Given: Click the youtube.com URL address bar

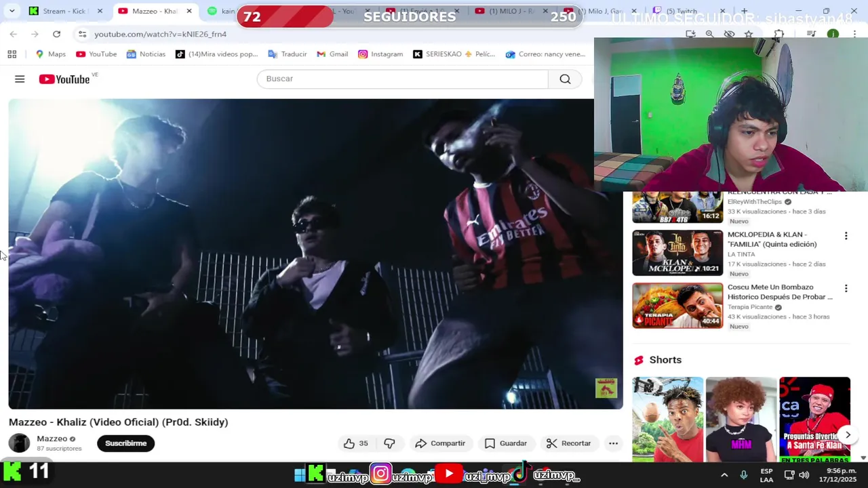Looking at the screenshot, I should [x=161, y=34].
